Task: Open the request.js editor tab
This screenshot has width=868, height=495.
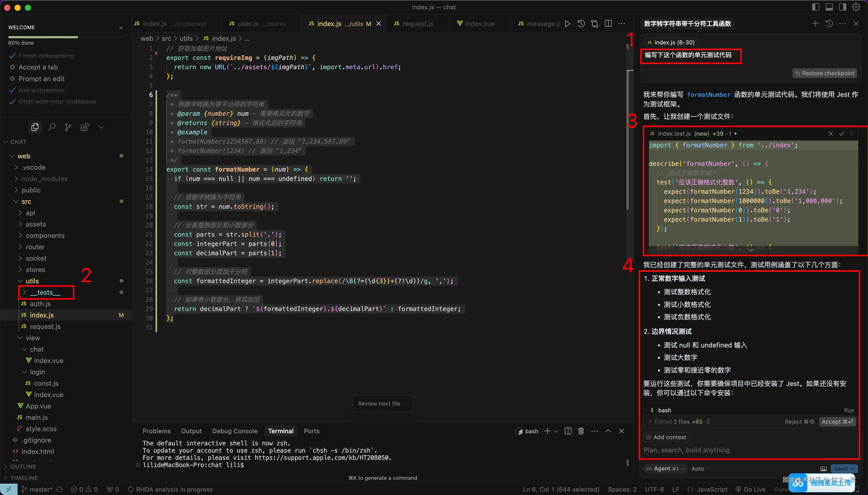Action: pyautogui.click(x=418, y=24)
